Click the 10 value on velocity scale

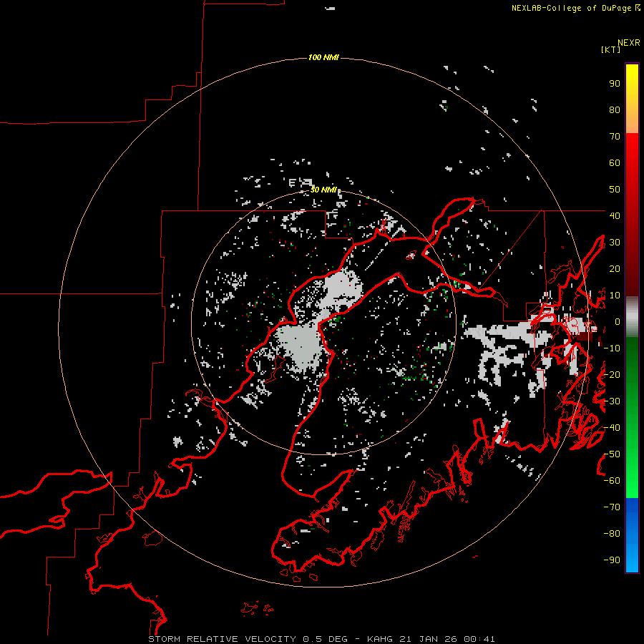click(615, 296)
